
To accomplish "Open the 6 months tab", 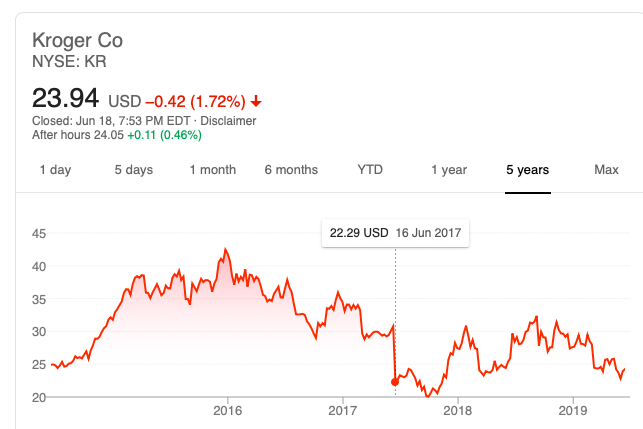I will [x=291, y=170].
